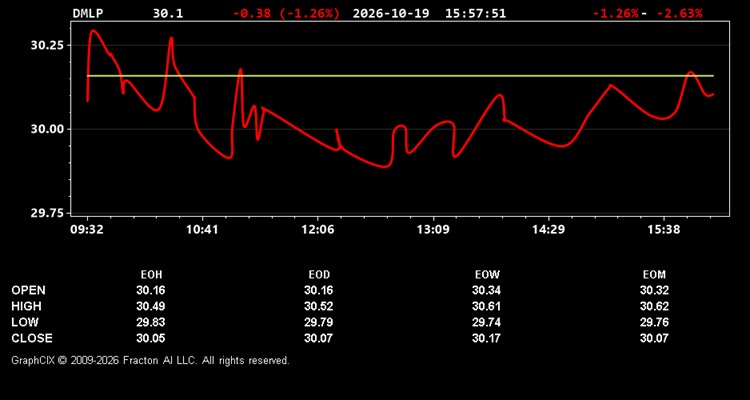Click the 12:06 time axis label
The height and width of the screenshot is (400, 750).
click(x=318, y=230)
